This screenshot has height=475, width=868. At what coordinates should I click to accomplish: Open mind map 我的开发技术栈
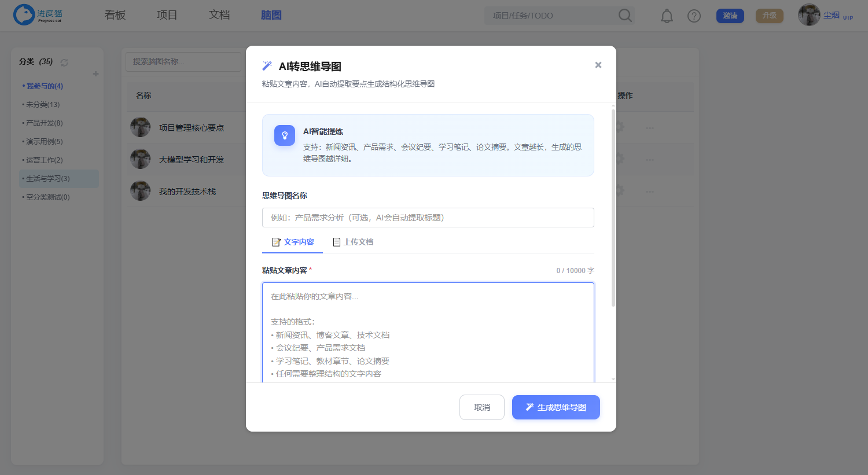pyautogui.click(x=187, y=191)
